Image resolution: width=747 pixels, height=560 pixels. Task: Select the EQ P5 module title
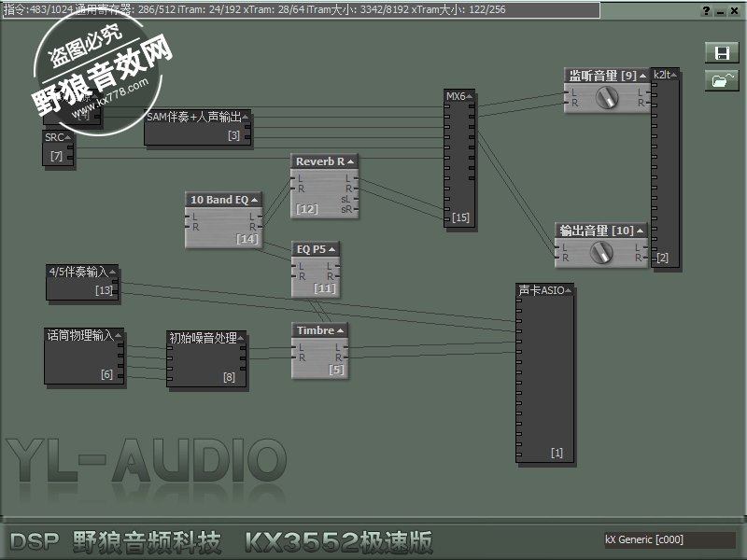pyautogui.click(x=311, y=249)
